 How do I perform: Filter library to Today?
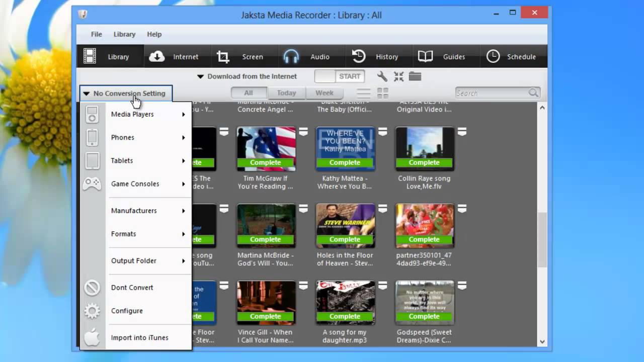click(x=286, y=93)
